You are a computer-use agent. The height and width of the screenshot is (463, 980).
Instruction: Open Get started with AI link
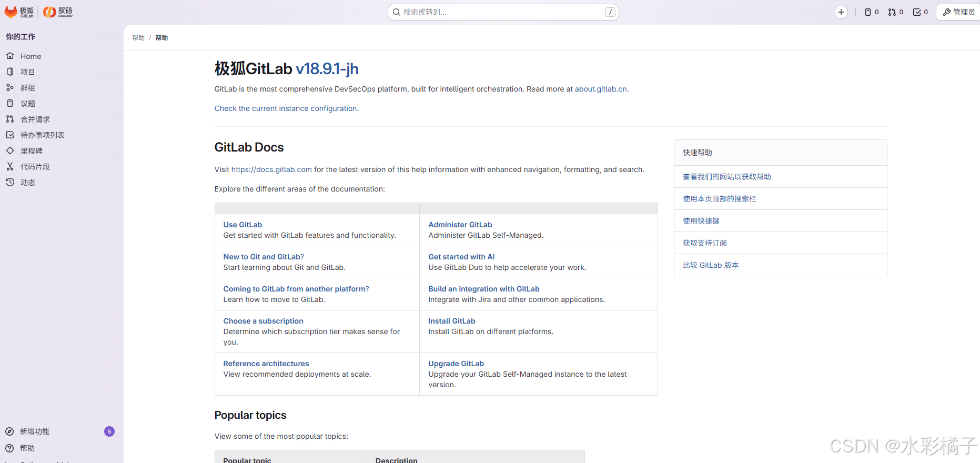coord(461,257)
